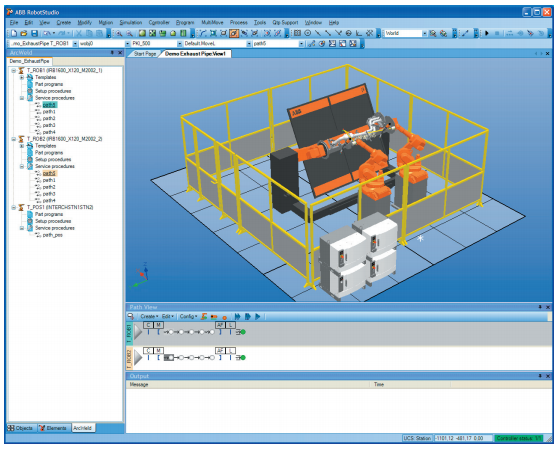Click the last blue play arrow in Path View
Image resolution: width=557 pixels, height=450 pixels.
(258, 316)
